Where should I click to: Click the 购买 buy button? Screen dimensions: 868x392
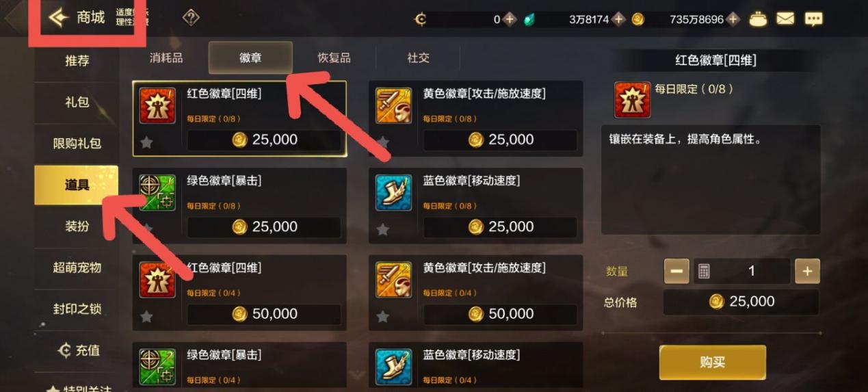[712, 363]
